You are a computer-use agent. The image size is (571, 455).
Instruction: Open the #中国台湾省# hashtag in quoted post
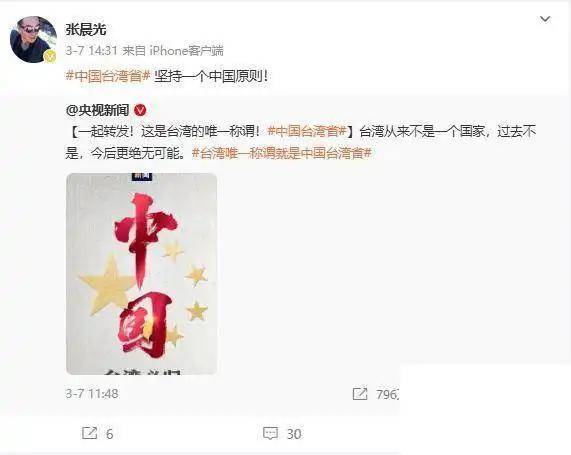[x=307, y=131]
